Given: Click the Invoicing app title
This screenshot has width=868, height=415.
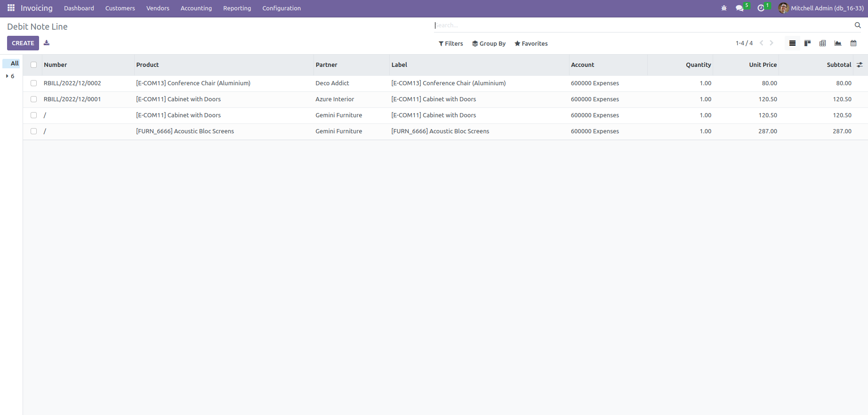Looking at the screenshot, I should click(37, 8).
